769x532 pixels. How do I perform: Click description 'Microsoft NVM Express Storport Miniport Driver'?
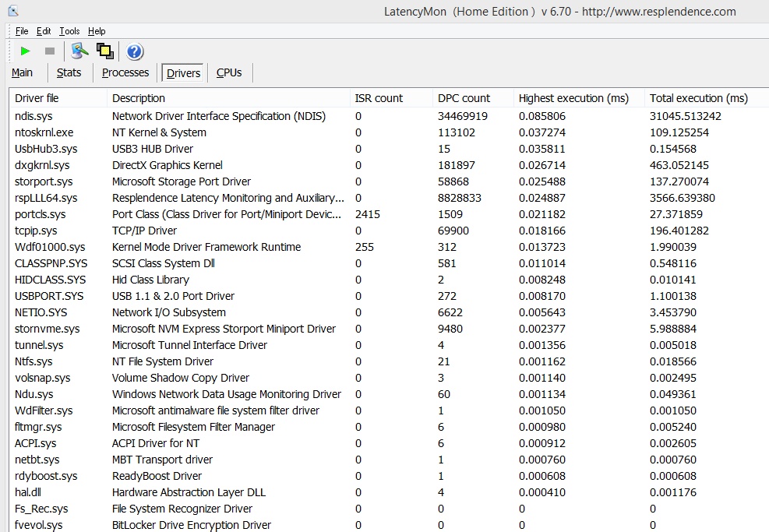coord(224,329)
